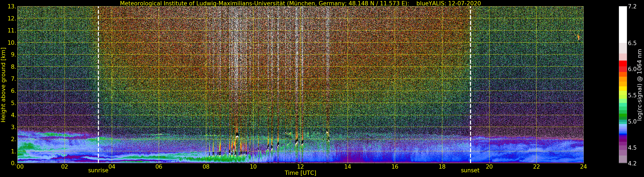The width and height of the screenshot is (644, 177).
Task: Select the "02" time axis tick label
Action: [x=65, y=167]
